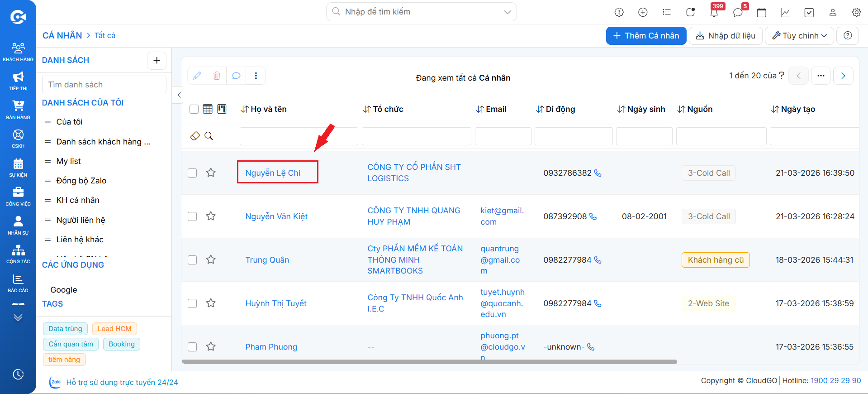Sort by Tổ chức column
Viewport: 868px width, 394px height.
383,109
